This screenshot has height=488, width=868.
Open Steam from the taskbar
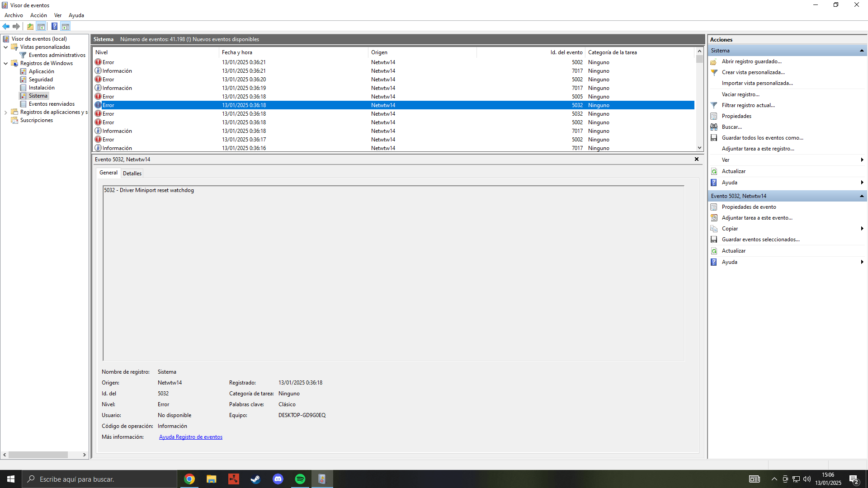coord(256,479)
